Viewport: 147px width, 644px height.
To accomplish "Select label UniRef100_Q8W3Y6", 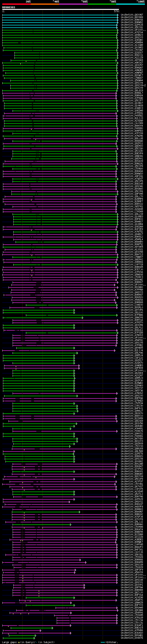I will coord(132,318).
